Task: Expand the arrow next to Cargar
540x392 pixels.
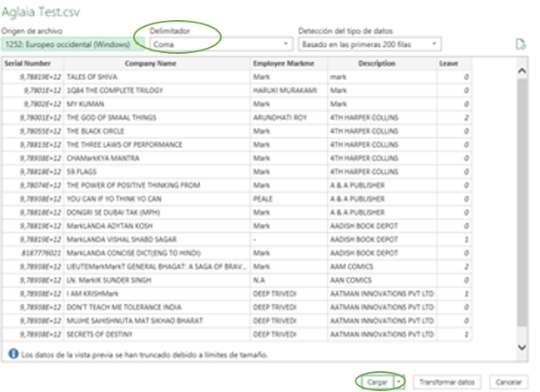Action: pyautogui.click(x=398, y=381)
